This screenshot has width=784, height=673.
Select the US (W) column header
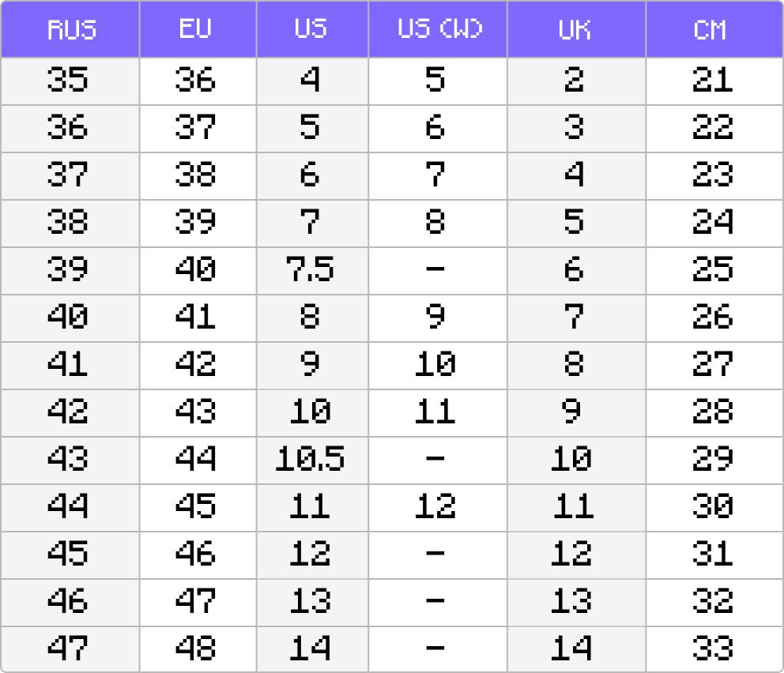439,30
